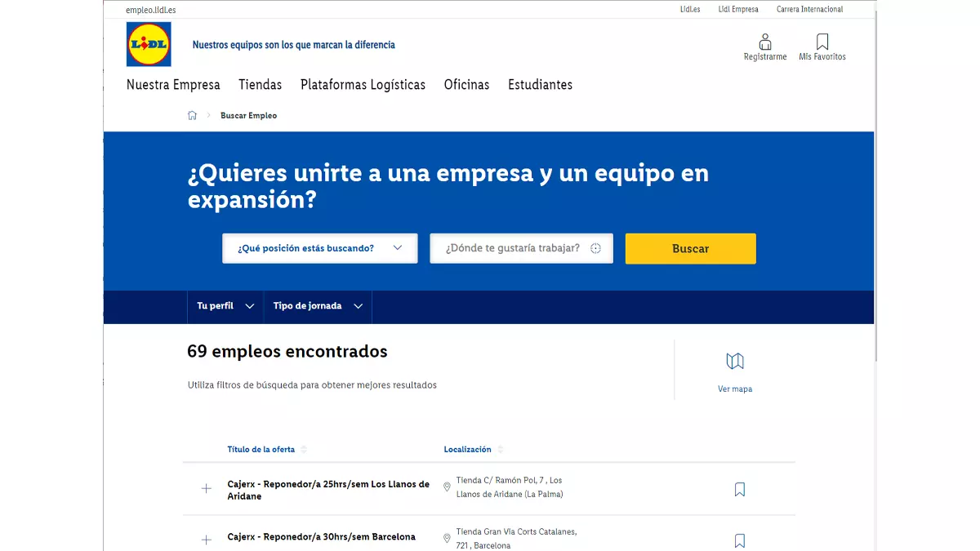
Task: Sort by Título de la oferta arrows
Action: [304, 450]
